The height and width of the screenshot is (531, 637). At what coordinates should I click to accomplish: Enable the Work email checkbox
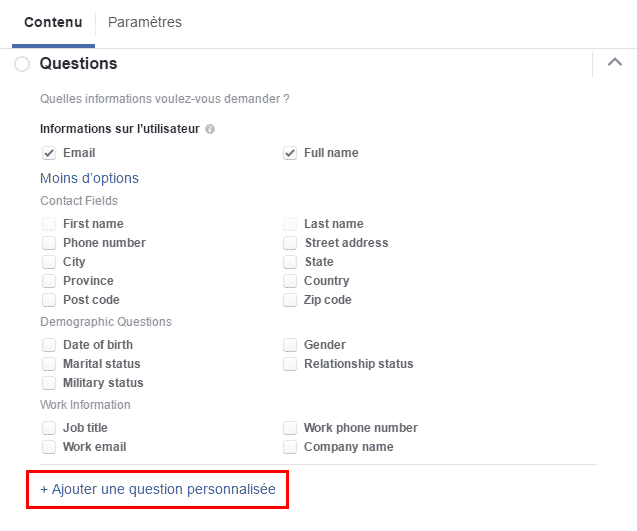pos(49,447)
